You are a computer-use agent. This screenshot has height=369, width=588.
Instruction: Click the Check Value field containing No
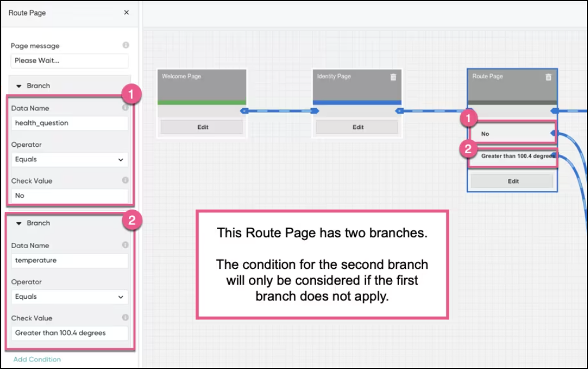pos(69,195)
